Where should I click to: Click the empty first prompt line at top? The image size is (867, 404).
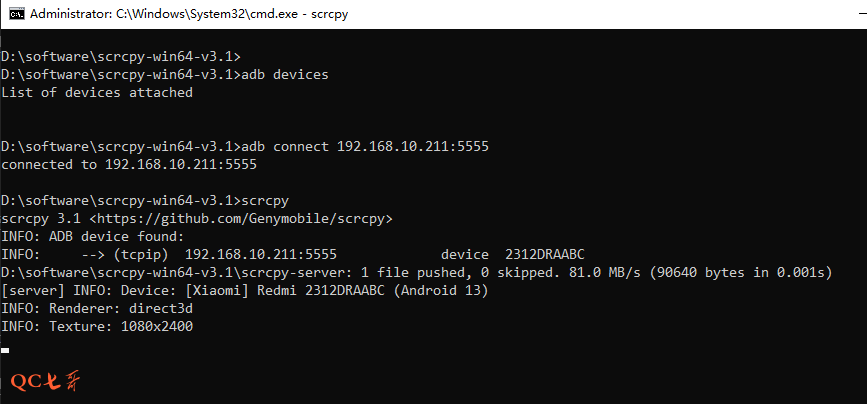tap(120, 56)
